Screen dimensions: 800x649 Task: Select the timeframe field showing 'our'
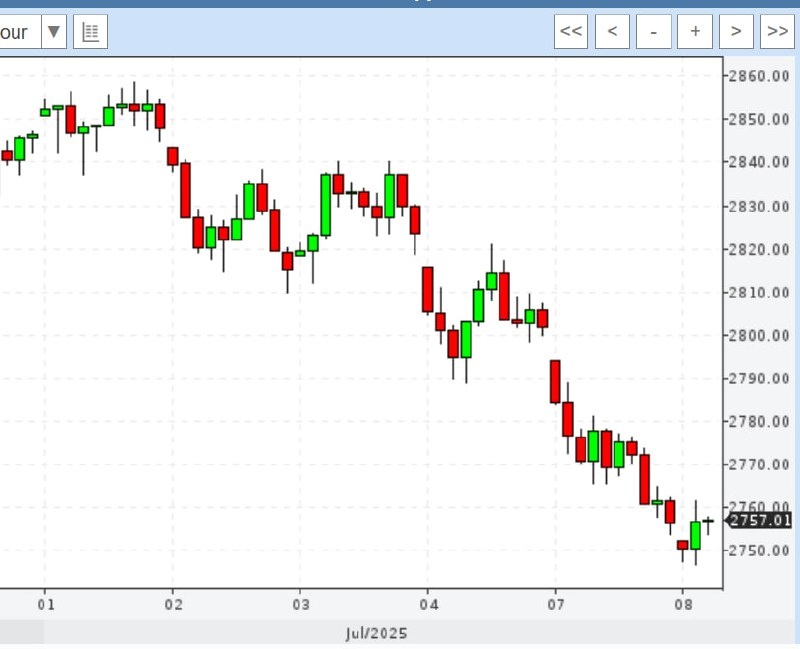coord(20,32)
